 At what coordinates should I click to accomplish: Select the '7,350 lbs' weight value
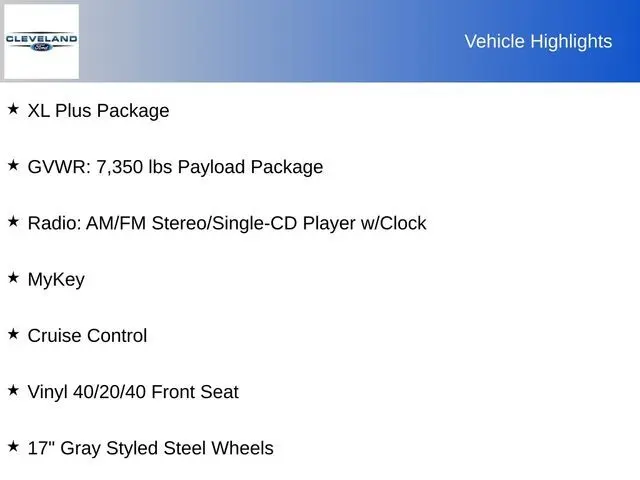pos(135,167)
